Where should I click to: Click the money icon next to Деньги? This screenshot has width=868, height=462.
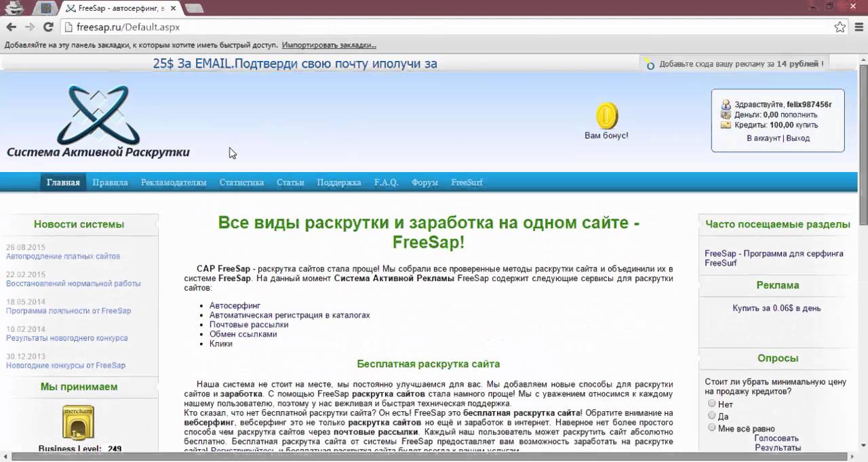coord(726,115)
